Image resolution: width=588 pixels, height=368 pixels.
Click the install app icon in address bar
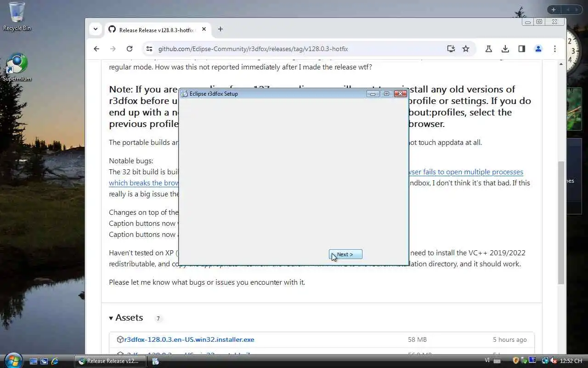[451, 49]
